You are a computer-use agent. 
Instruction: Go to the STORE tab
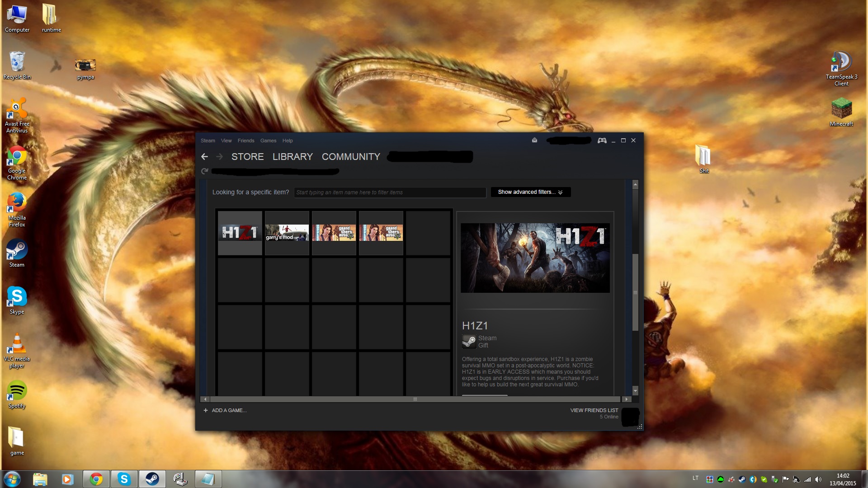pyautogui.click(x=247, y=157)
